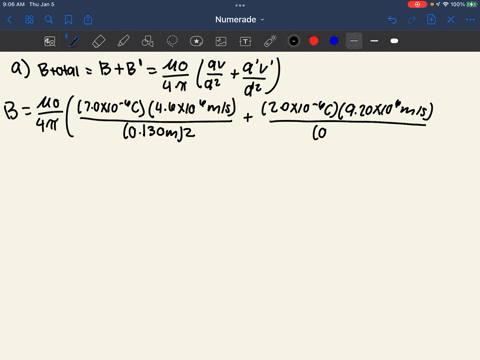Open the thumbnail grid view
480x360 pixels.
tap(29, 20)
